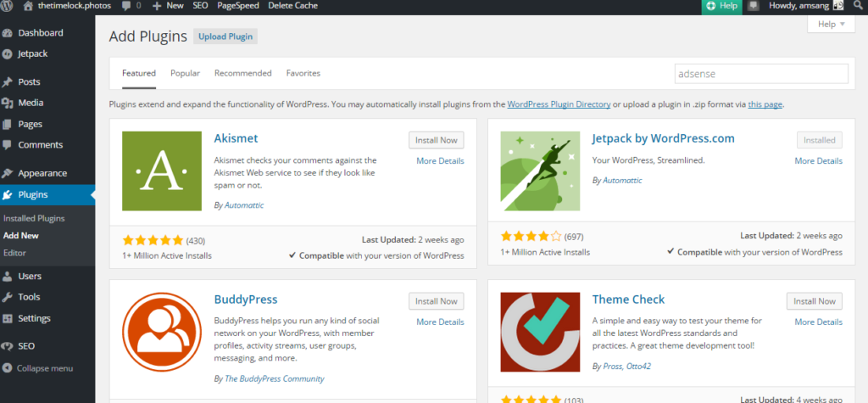Open the Add New submenu item

coord(21,236)
